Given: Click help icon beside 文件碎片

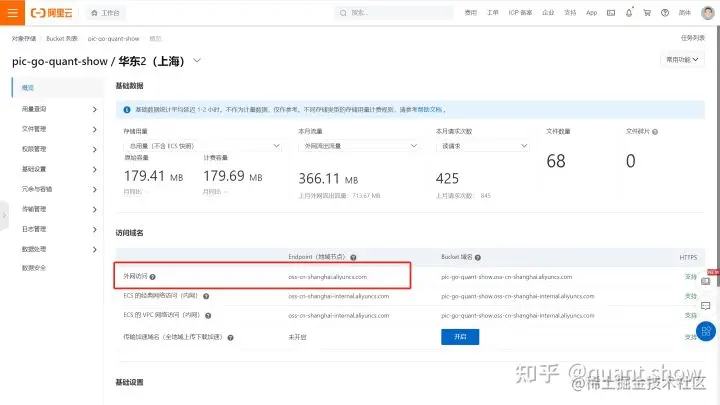Looking at the screenshot, I should pos(655,132).
